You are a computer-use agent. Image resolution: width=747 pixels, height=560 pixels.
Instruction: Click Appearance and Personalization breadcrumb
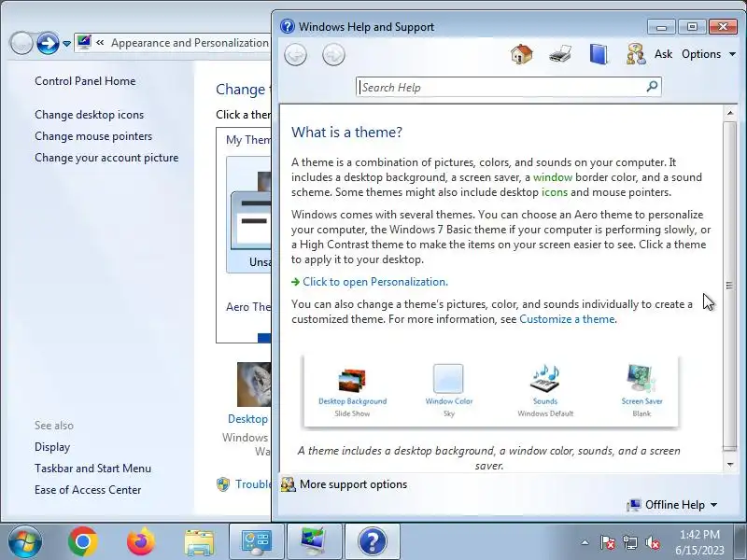coord(190,43)
